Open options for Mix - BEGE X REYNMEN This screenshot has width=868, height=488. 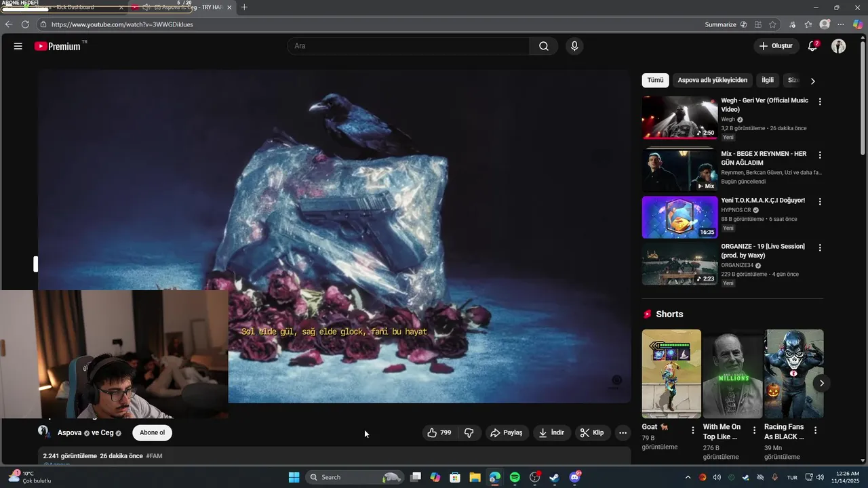coord(820,155)
